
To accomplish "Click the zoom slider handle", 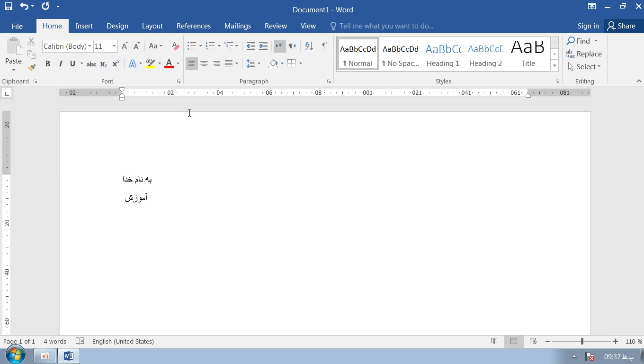I will (x=582, y=341).
